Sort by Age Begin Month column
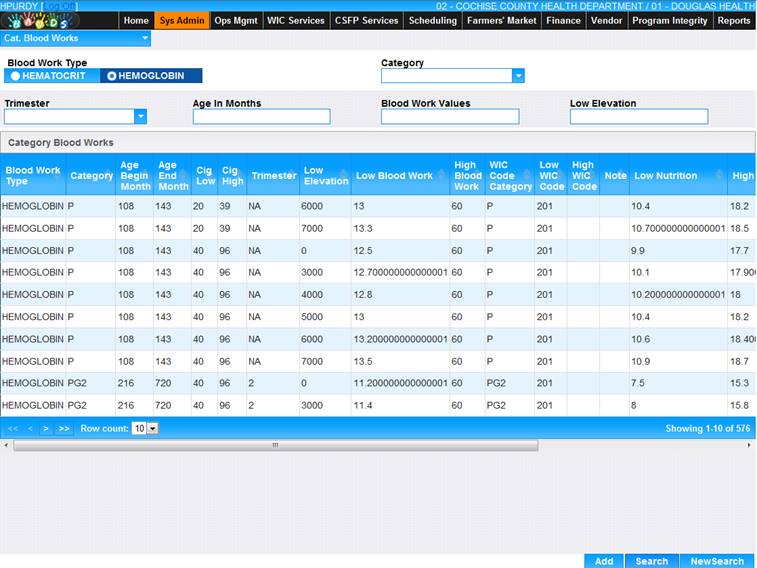Viewport: 757px width, 568px height. [134, 176]
